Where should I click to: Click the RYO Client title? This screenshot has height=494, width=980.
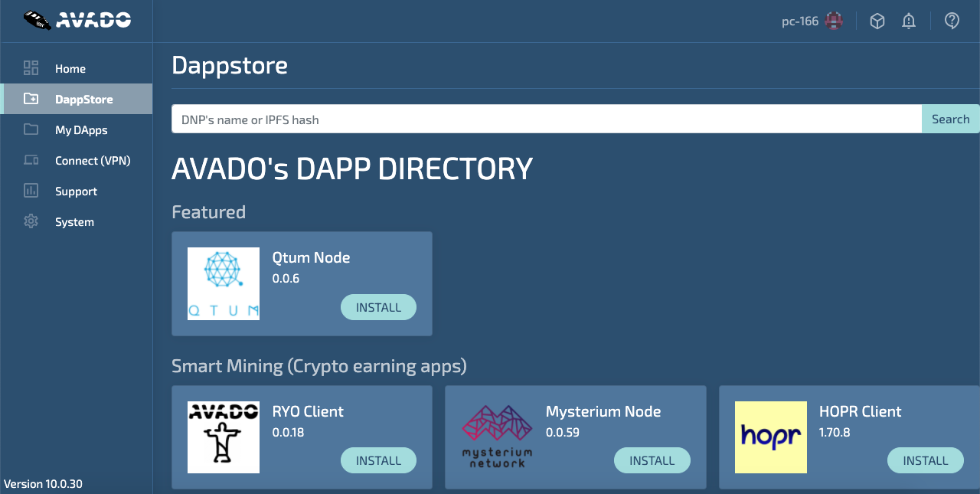tap(308, 411)
